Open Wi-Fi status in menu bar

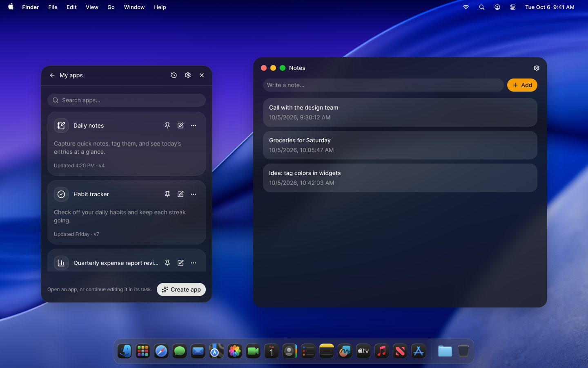(x=466, y=7)
